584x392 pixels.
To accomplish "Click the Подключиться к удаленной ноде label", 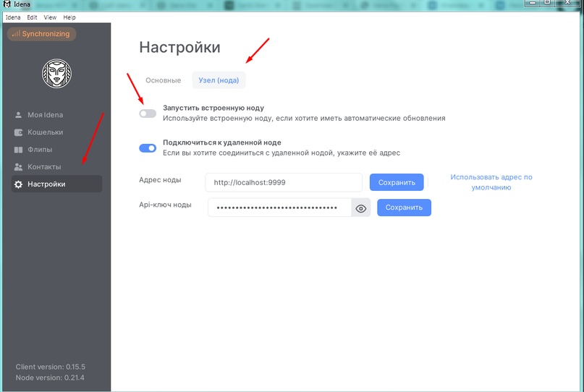I will click(x=222, y=142).
